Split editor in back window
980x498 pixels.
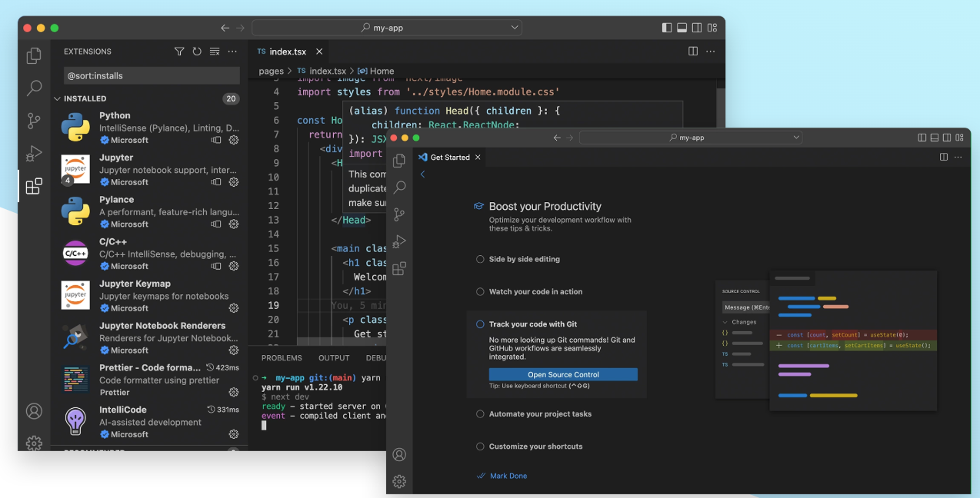point(693,51)
